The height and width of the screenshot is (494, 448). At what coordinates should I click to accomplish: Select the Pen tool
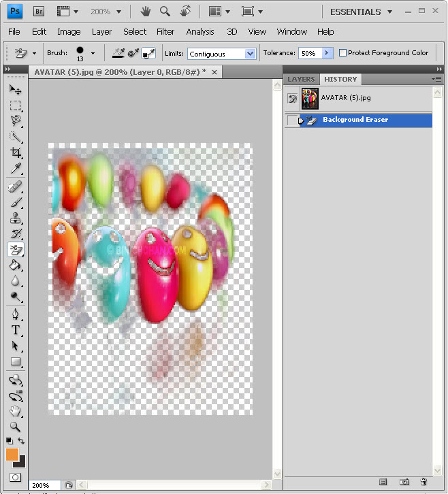click(x=15, y=314)
